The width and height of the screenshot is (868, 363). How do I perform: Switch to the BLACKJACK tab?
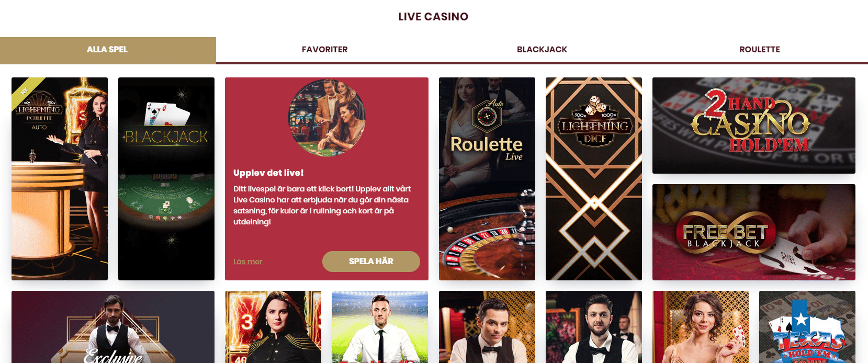542,50
